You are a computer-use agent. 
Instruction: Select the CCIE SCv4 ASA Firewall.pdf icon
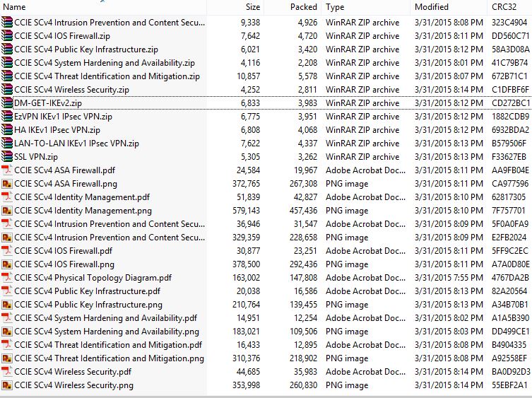[x=7, y=170]
